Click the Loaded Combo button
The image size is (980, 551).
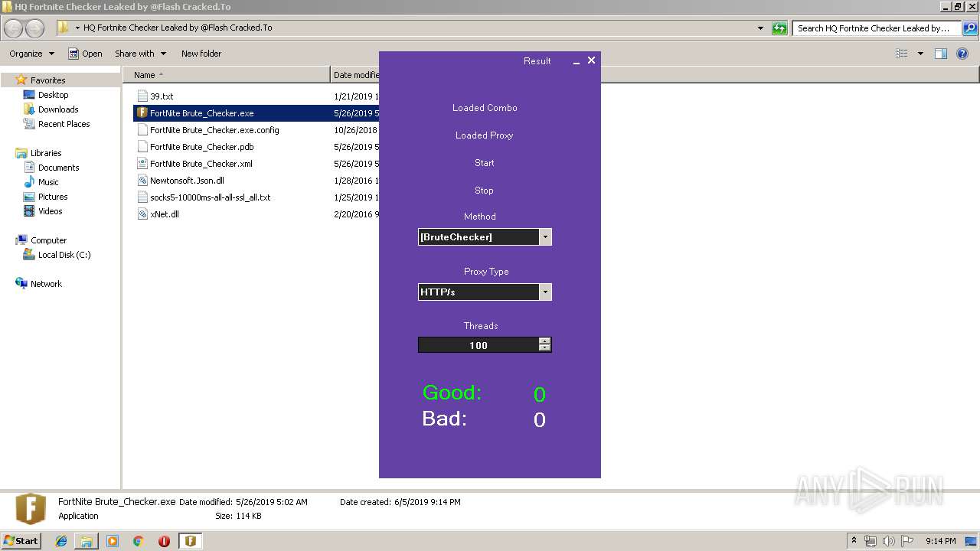485,108
